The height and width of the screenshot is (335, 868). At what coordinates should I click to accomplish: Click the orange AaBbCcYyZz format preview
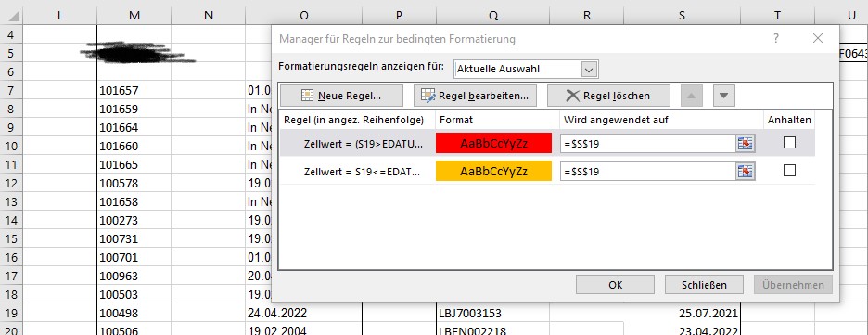493,171
